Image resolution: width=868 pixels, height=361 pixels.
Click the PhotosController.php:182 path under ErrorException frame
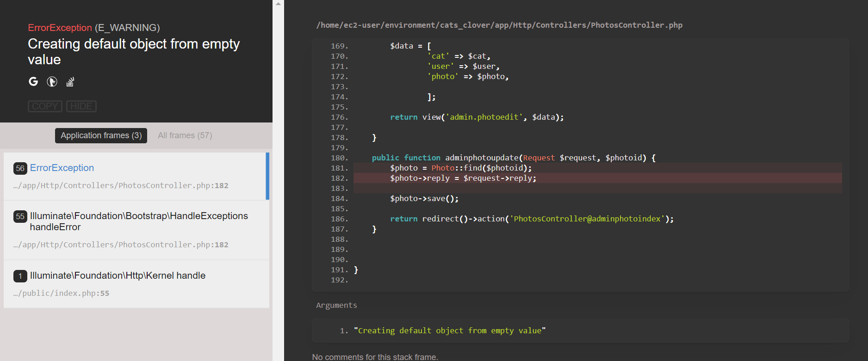point(121,185)
